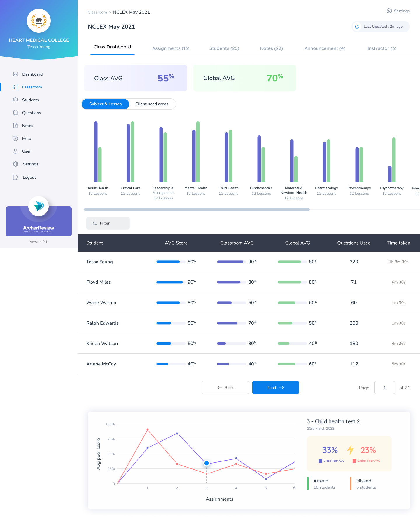
Task: Click the page number input field
Action: coord(384,388)
